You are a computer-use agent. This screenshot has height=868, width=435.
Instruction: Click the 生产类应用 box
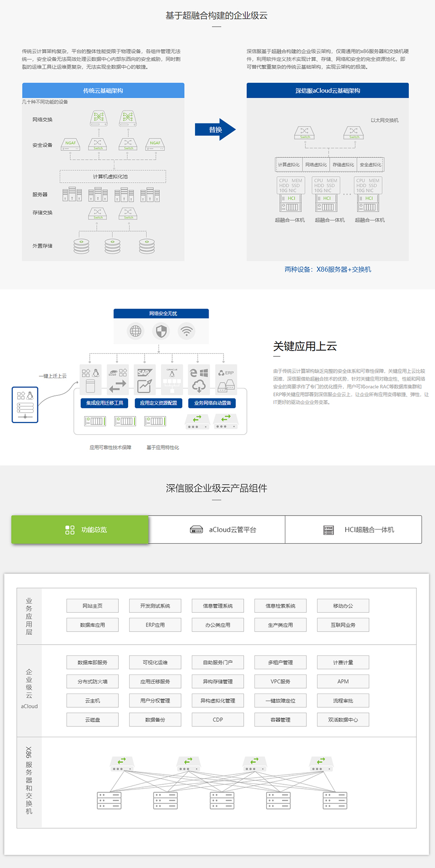tap(281, 625)
